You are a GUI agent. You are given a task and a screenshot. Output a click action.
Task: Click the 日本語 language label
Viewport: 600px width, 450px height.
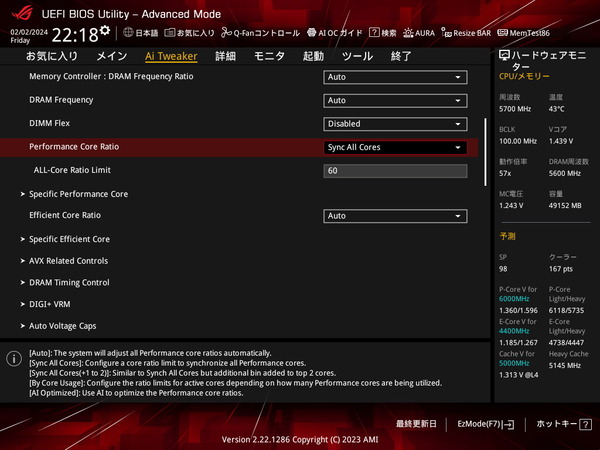pos(147,33)
